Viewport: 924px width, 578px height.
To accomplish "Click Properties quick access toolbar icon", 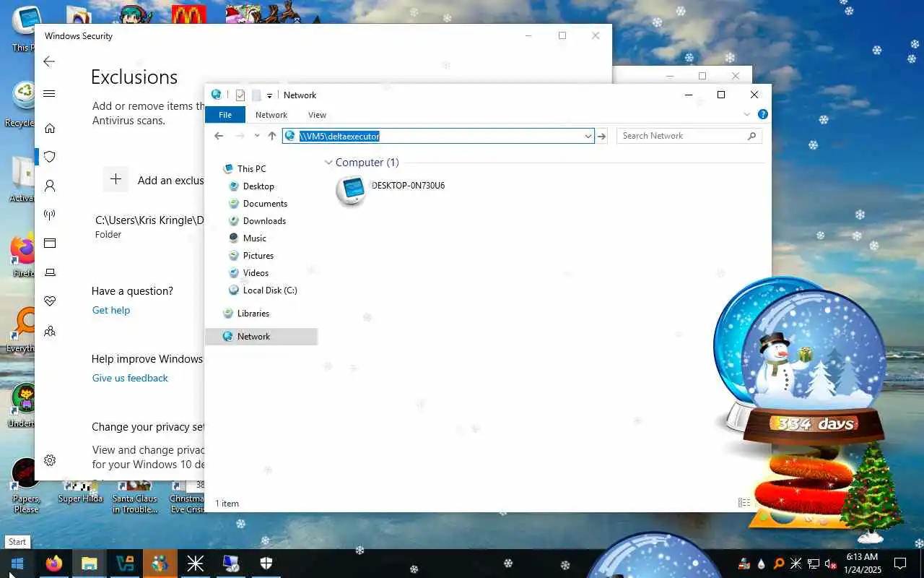I will [x=240, y=95].
